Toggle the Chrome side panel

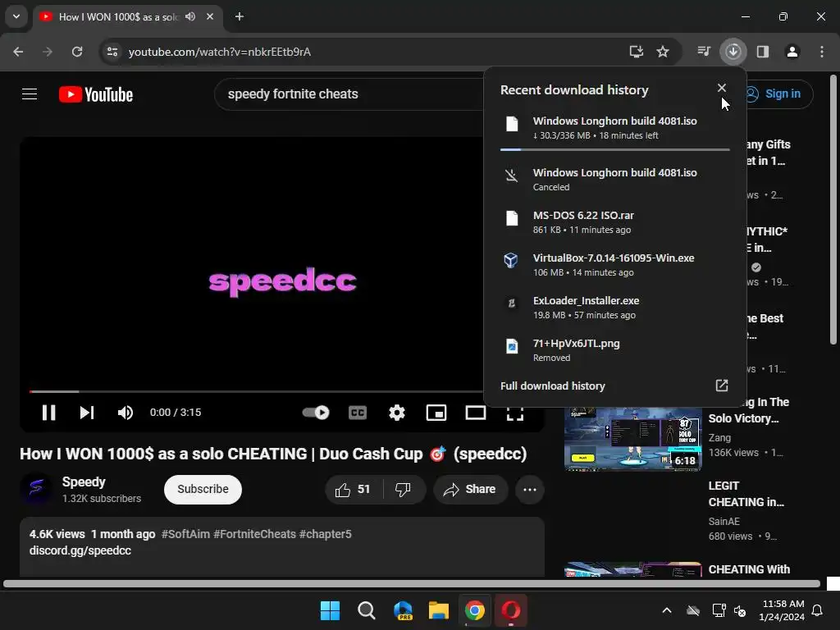pyautogui.click(x=763, y=52)
